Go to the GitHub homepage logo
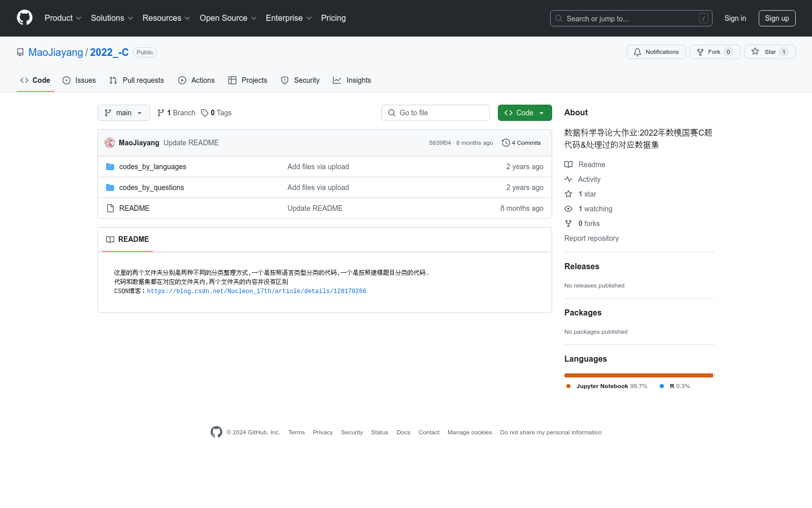The width and height of the screenshot is (812, 508). tap(24, 18)
